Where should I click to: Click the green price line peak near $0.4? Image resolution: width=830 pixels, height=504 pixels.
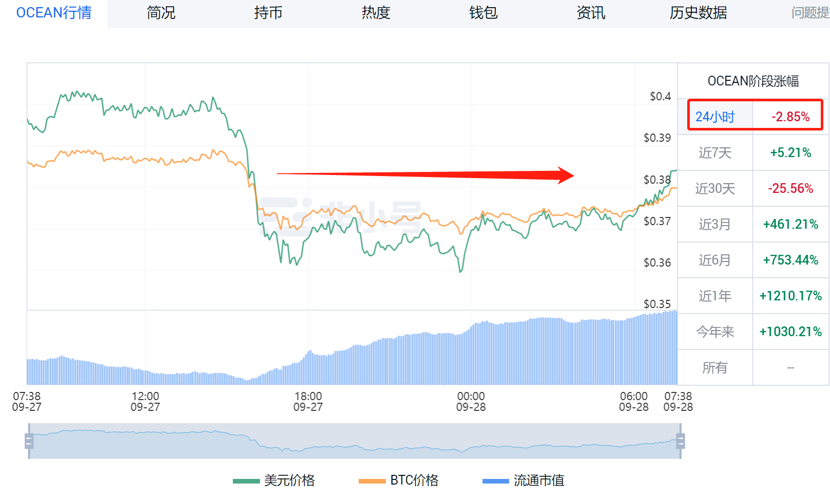click(77, 94)
